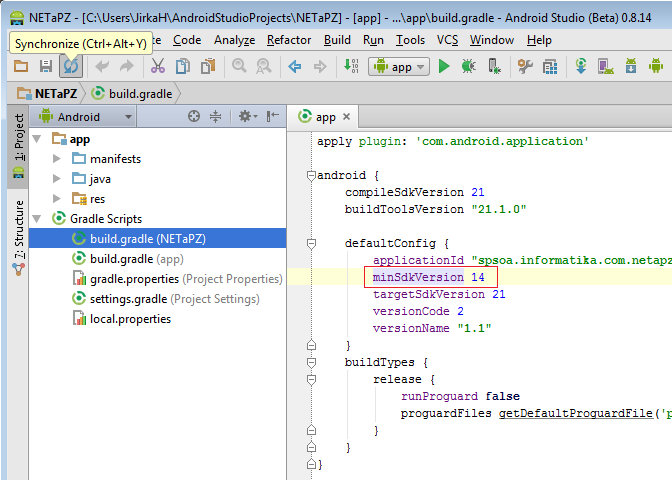Click build.gradle breadcrumb in navigation bar
The image size is (672, 480).
[132, 93]
